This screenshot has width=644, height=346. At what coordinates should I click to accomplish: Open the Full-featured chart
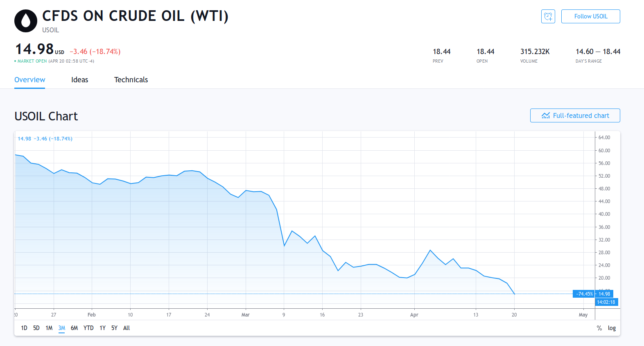575,115
